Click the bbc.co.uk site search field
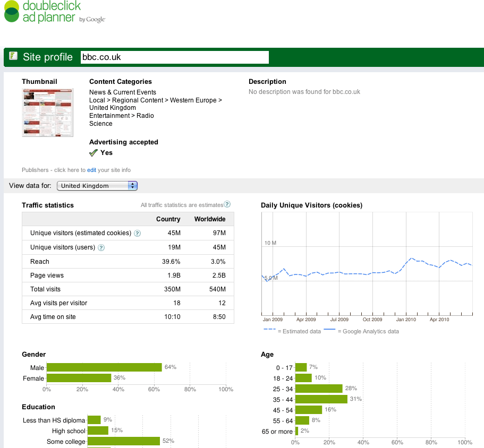Image resolution: width=484 pixels, height=448 pixels. point(174,57)
